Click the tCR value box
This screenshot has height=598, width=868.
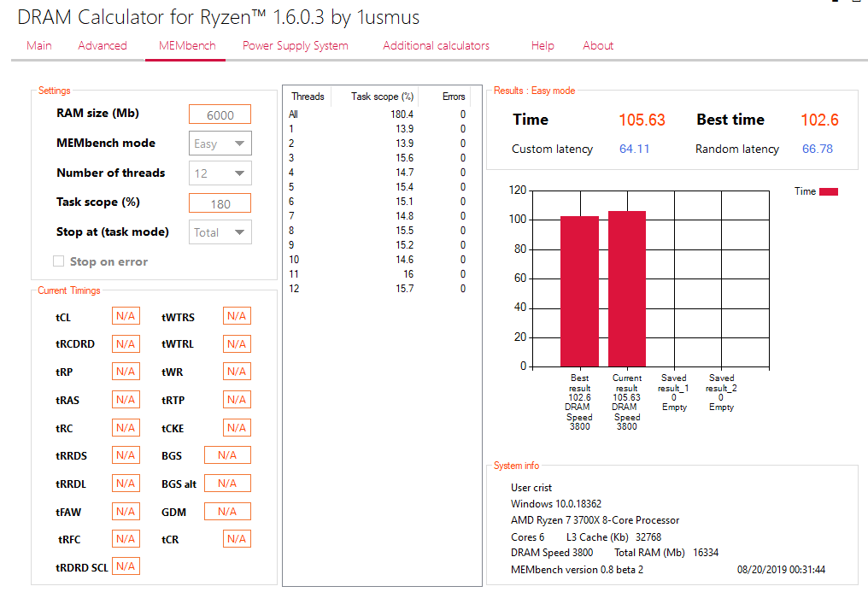pos(237,539)
